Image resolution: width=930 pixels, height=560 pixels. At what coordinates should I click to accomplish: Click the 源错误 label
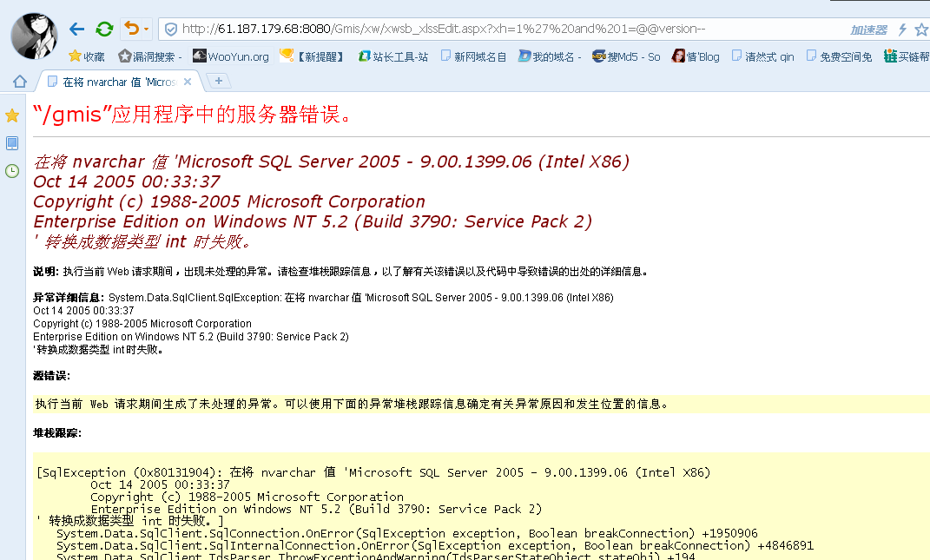pos(51,376)
